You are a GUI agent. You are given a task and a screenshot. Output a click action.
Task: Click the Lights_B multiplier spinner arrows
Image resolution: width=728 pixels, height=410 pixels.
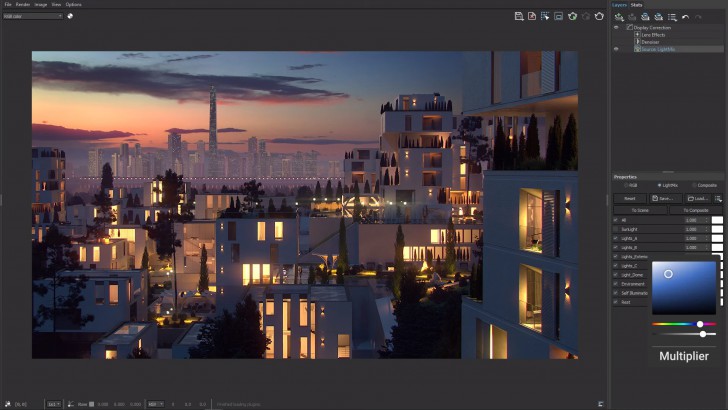pyautogui.click(x=707, y=247)
